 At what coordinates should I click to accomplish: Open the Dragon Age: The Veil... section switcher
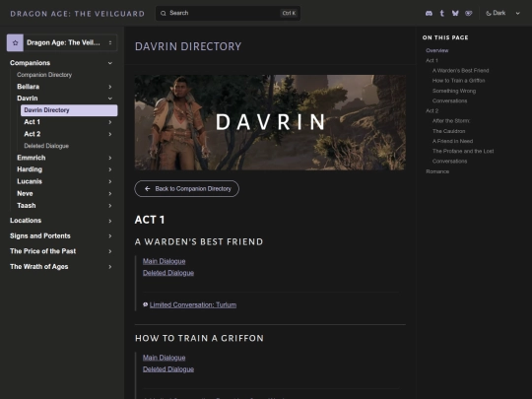(62, 42)
